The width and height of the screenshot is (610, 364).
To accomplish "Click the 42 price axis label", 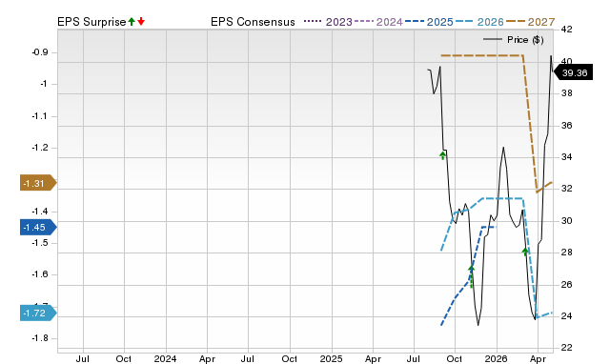I will 567,30.
